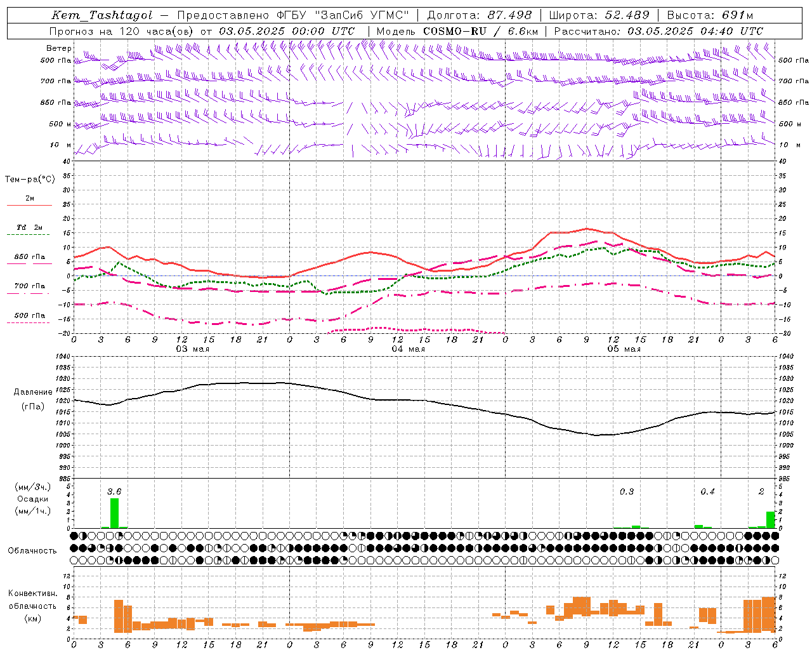The height and width of the screenshot is (650, 812).
Task: Click the 'Облачность' cloudiness label
Action: coord(32,551)
